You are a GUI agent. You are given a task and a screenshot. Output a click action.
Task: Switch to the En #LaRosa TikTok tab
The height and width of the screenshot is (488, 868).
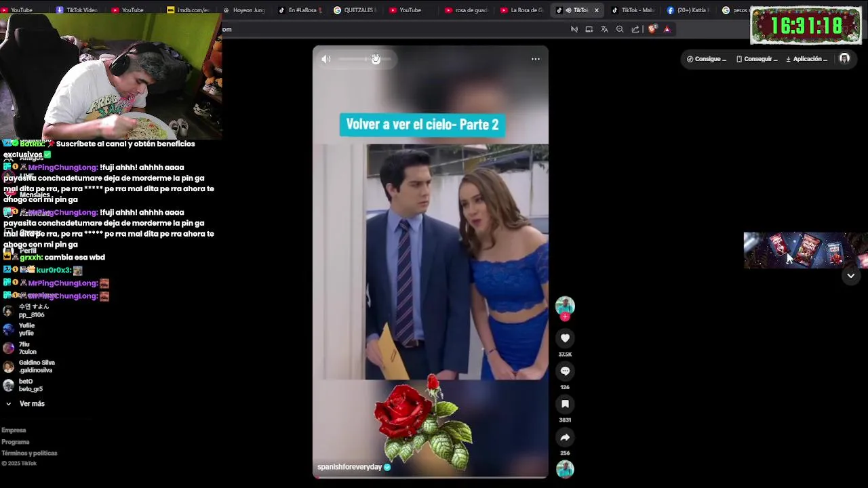click(x=299, y=10)
